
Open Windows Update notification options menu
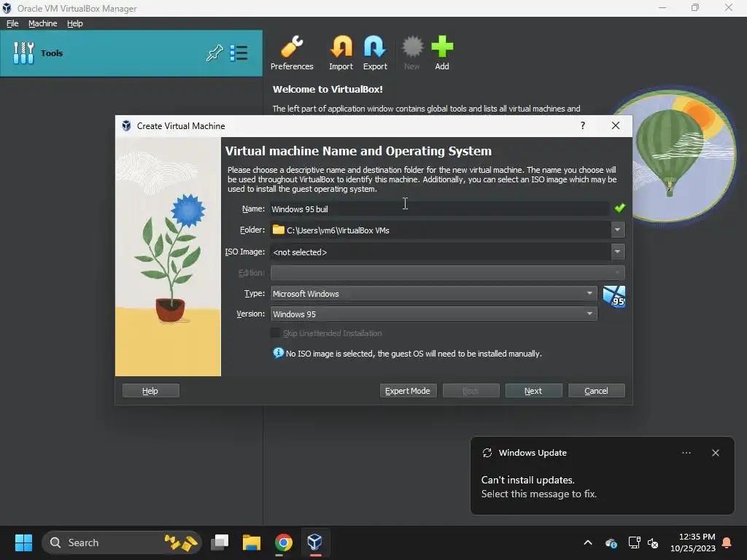686,453
